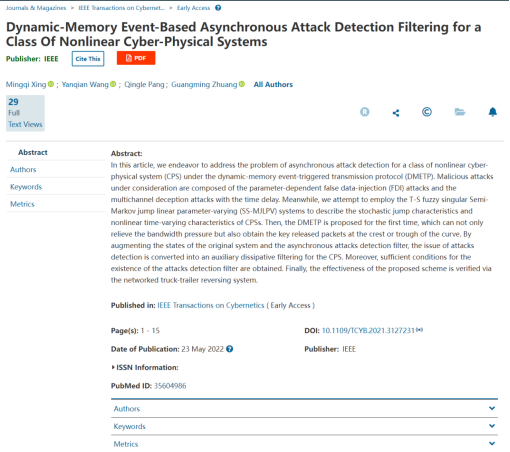Save to project folder icon
The height and width of the screenshot is (452, 510).
coord(460,112)
